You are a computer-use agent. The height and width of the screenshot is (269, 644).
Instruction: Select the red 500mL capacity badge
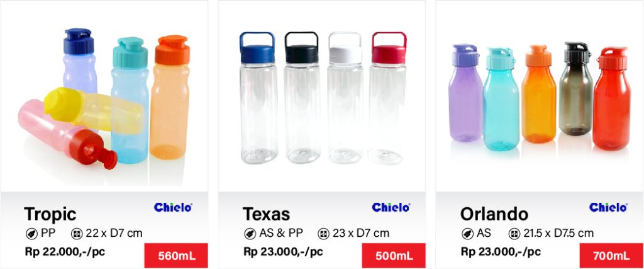[x=394, y=256]
